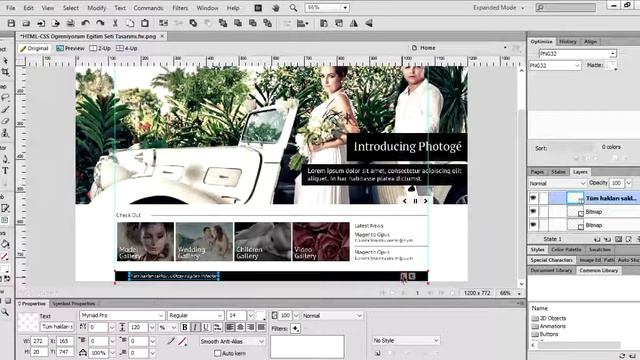
Task: Click the text fill color swatch
Action: (261, 316)
